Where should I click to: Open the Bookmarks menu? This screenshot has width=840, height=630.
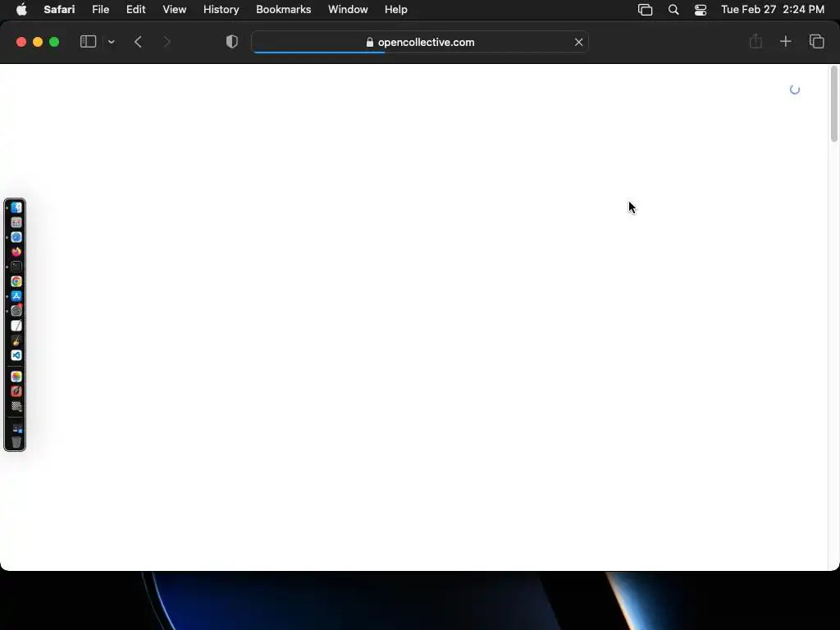click(x=283, y=10)
